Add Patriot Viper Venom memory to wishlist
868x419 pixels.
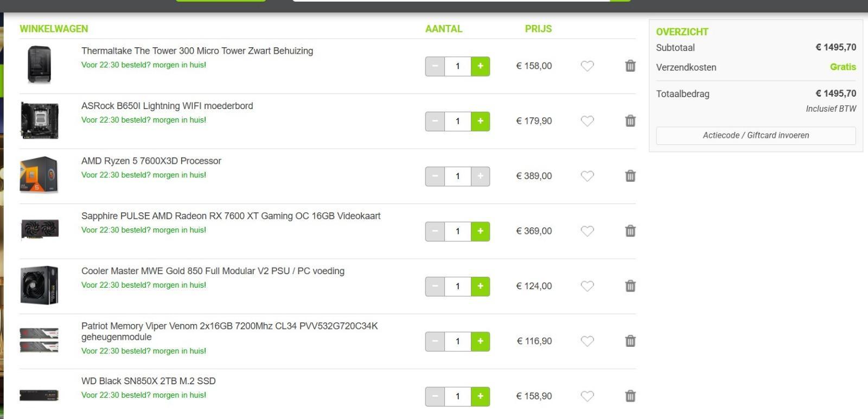point(588,341)
